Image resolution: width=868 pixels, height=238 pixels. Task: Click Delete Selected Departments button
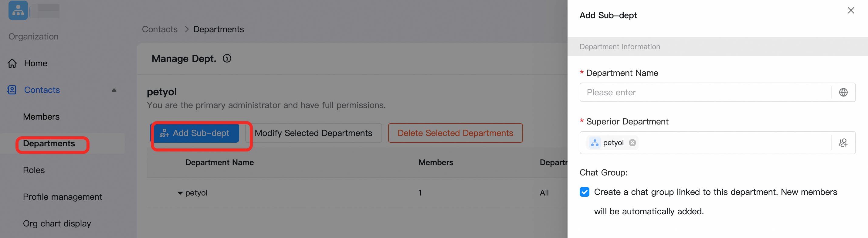coord(455,133)
